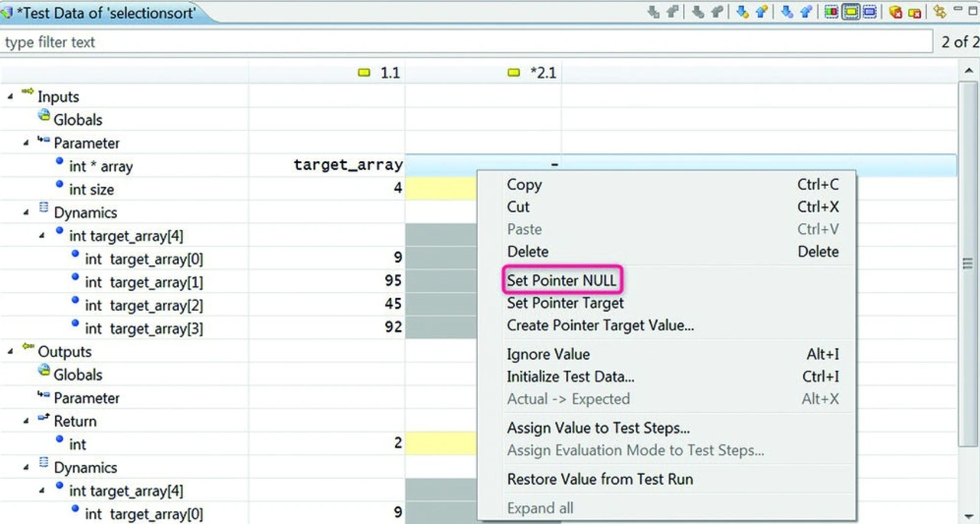Click the yellow cube delete icon in toolbar
Viewport: 980px width, 524px height.
[895, 12]
